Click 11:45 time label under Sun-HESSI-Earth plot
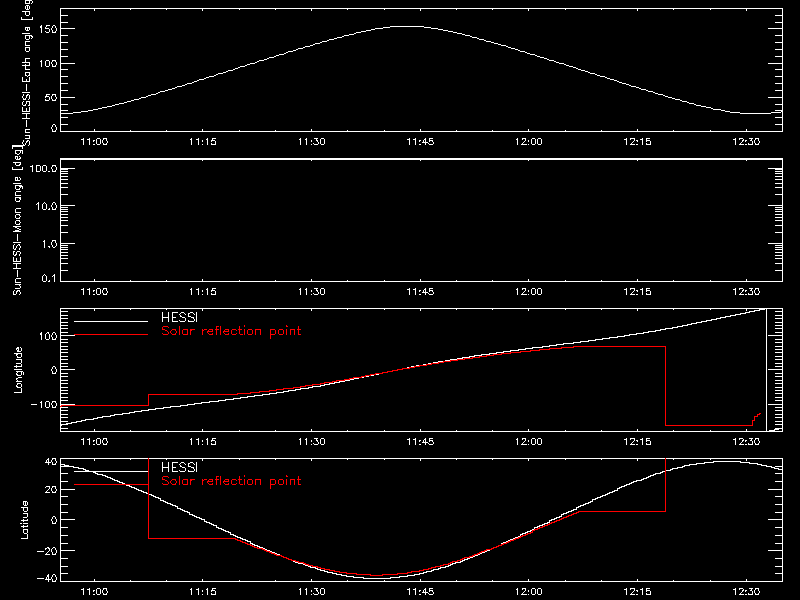The image size is (800, 600). click(x=420, y=142)
